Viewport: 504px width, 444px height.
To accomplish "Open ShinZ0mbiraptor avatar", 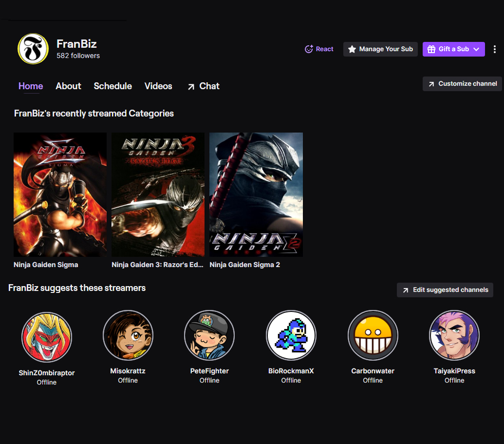I will click(x=47, y=337).
